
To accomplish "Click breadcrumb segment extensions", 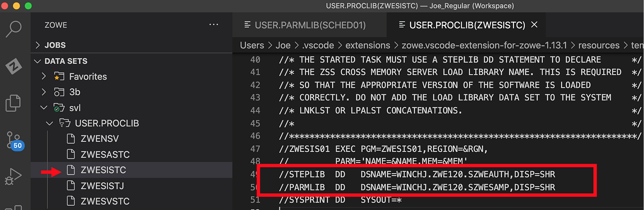I will coord(367,45).
